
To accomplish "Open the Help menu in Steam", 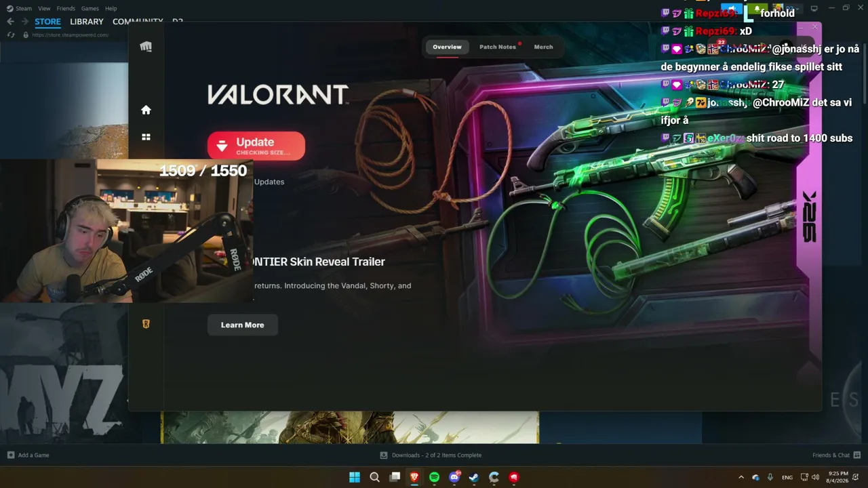I will (111, 8).
